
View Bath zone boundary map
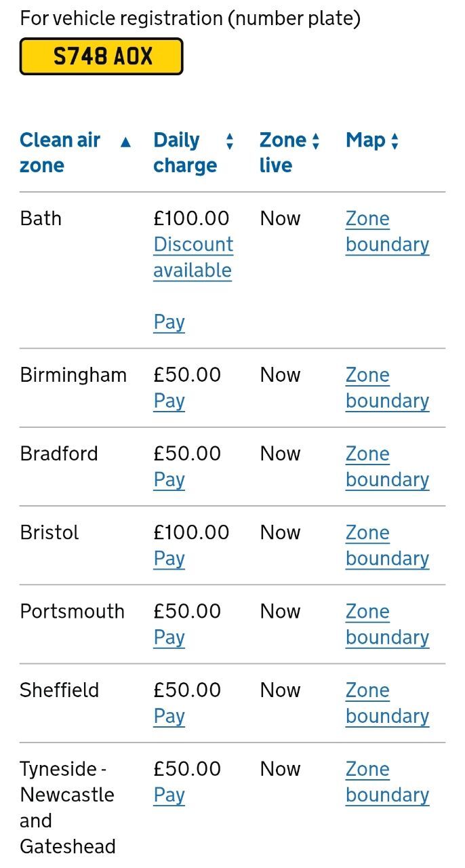pos(386,231)
